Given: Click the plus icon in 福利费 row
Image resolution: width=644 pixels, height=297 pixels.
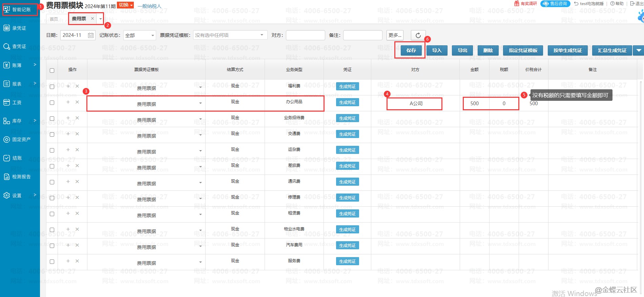Looking at the screenshot, I should [68, 86].
